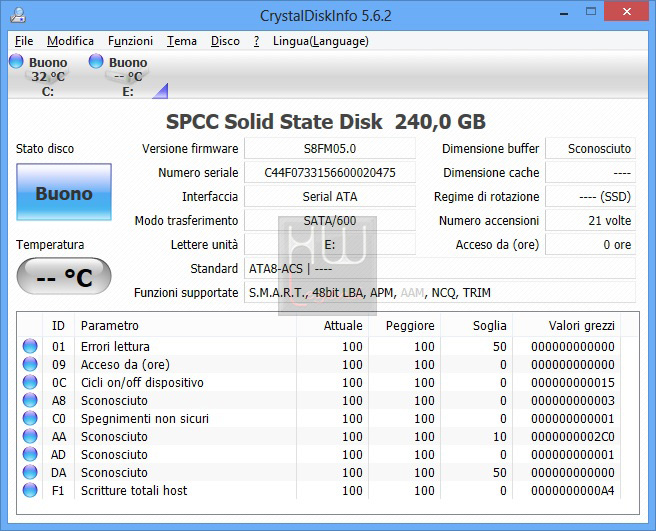Open the Tema menu
656x531 pixels.
[x=182, y=41]
